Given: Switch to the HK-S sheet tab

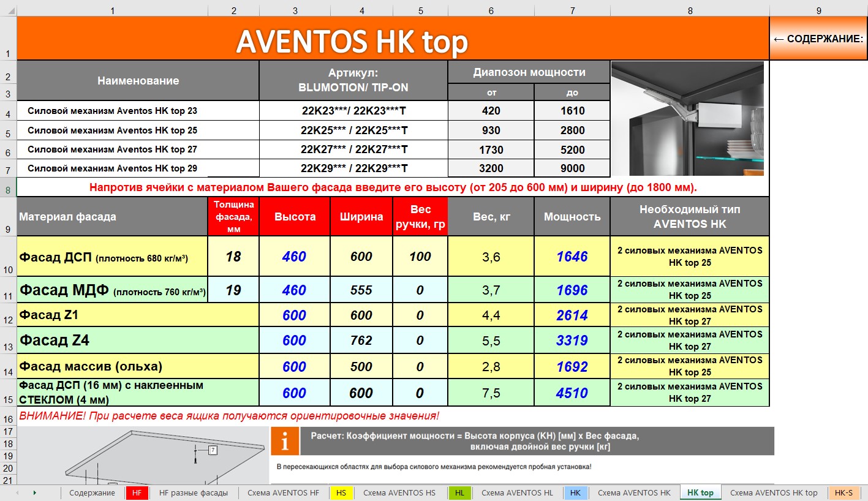Looking at the screenshot, I should [843, 493].
